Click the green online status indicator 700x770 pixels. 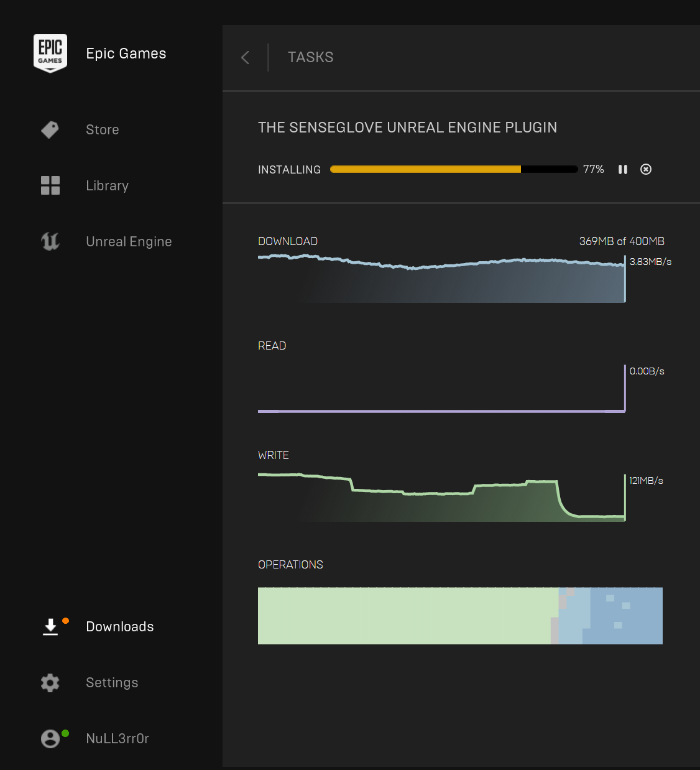(x=65, y=732)
